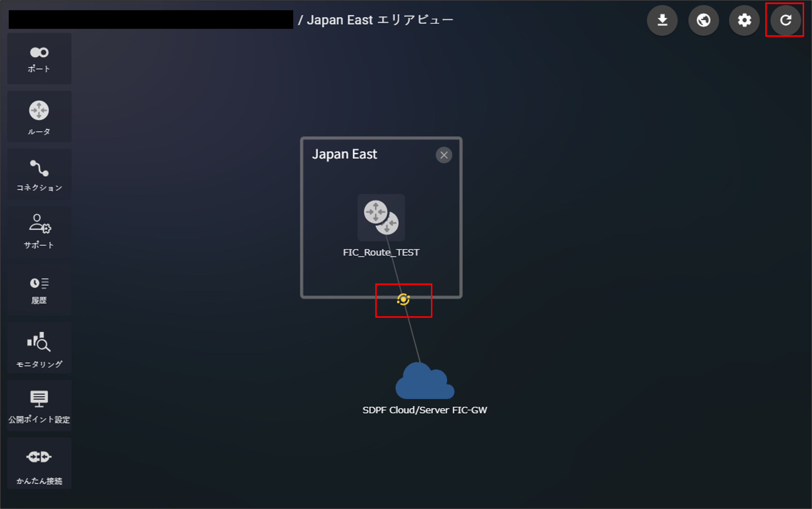This screenshot has height=509, width=812.
Task: Open the サポート (Support) sidebar menu
Action: pos(39,232)
